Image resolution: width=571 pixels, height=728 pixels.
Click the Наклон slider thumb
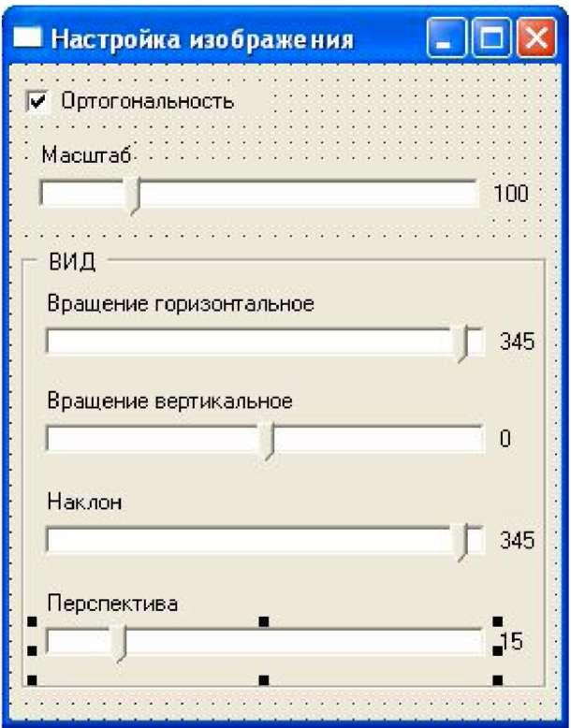[461, 542]
